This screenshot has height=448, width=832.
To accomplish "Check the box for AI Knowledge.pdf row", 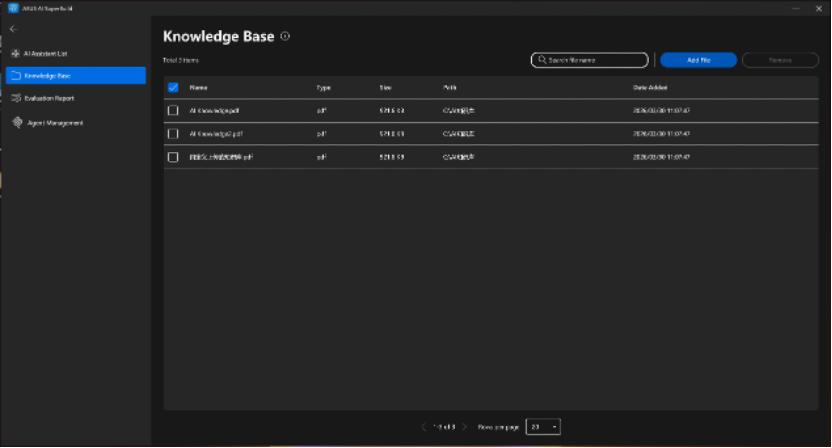I will point(173,110).
